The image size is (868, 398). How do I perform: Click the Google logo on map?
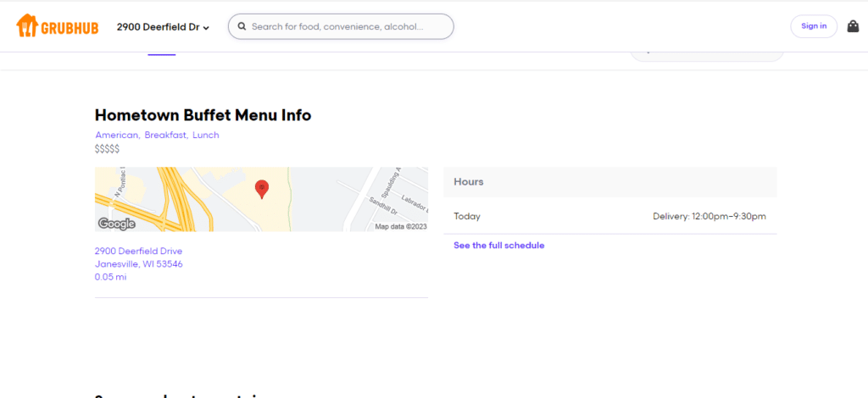[x=117, y=224]
